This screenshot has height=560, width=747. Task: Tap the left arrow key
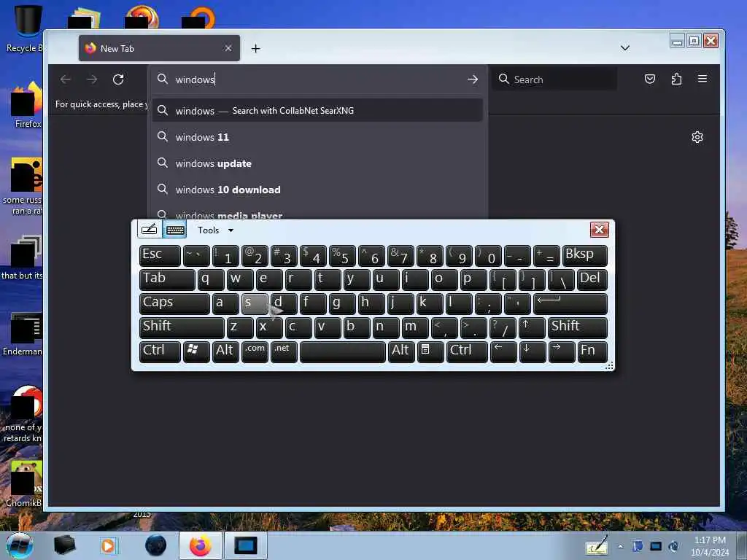[x=503, y=351]
